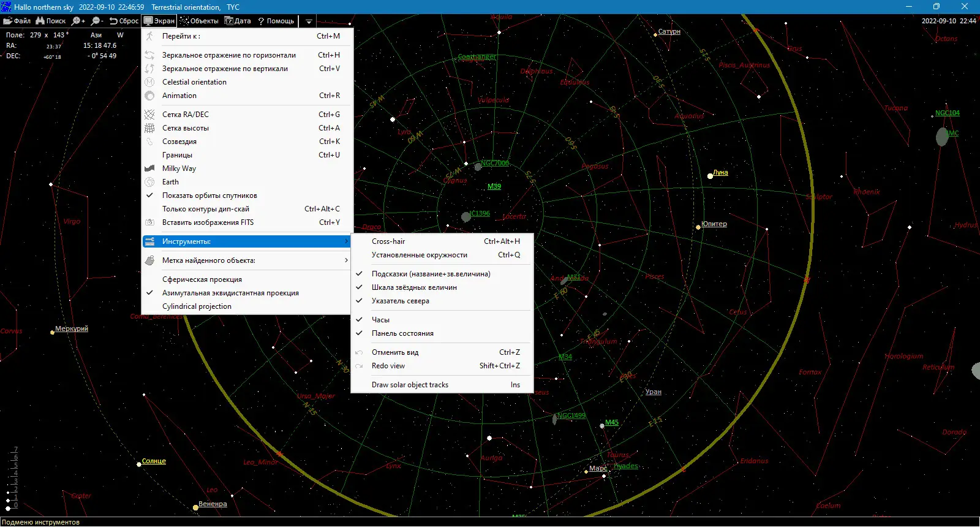
Task: Choose Draw solar object tracks
Action: pyautogui.click(x=410, y=385)
